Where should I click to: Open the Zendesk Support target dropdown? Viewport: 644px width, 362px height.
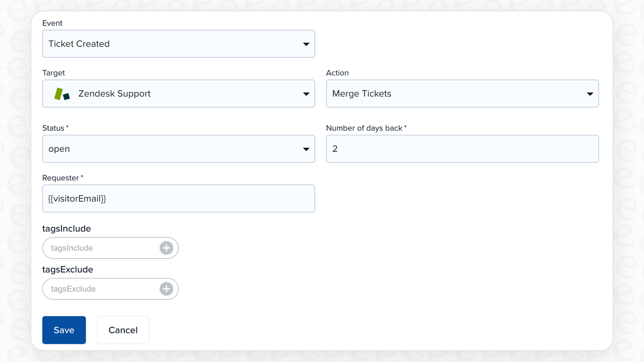point(179,93)
